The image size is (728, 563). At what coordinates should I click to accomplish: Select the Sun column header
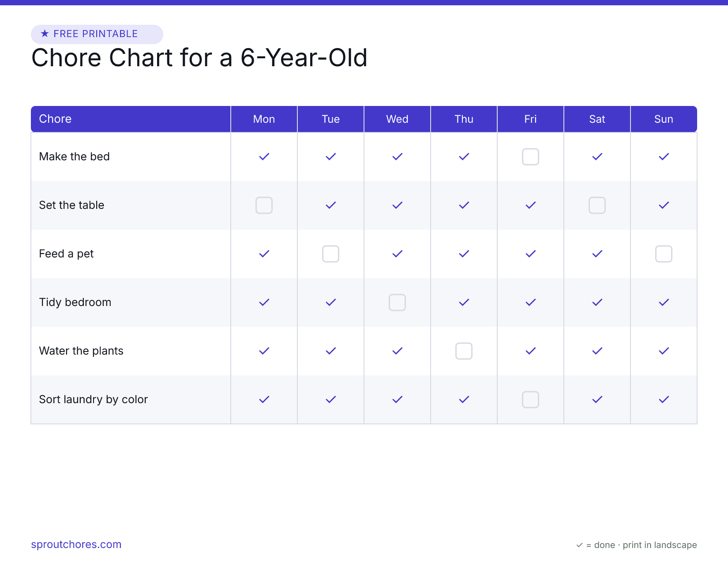click(x=664, y=119)
